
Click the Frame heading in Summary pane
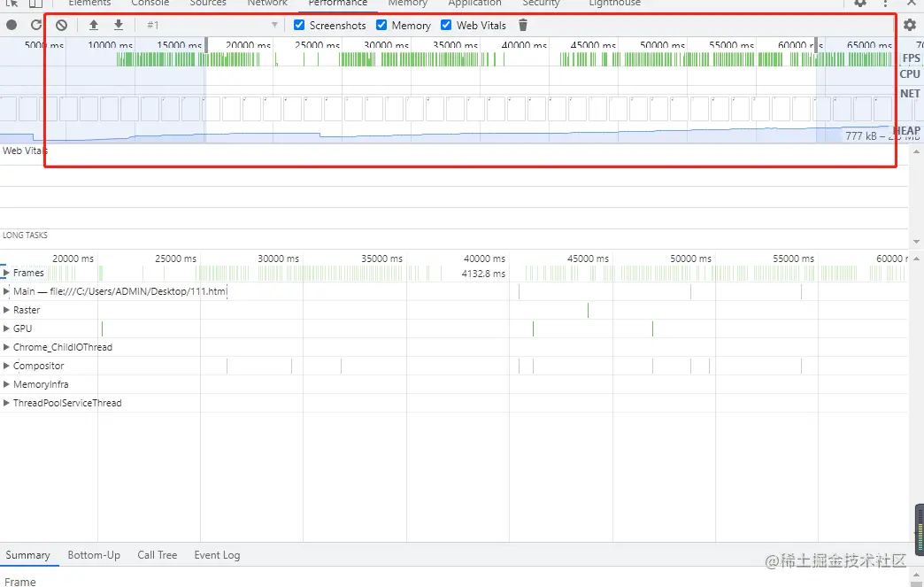pos(20,582)
